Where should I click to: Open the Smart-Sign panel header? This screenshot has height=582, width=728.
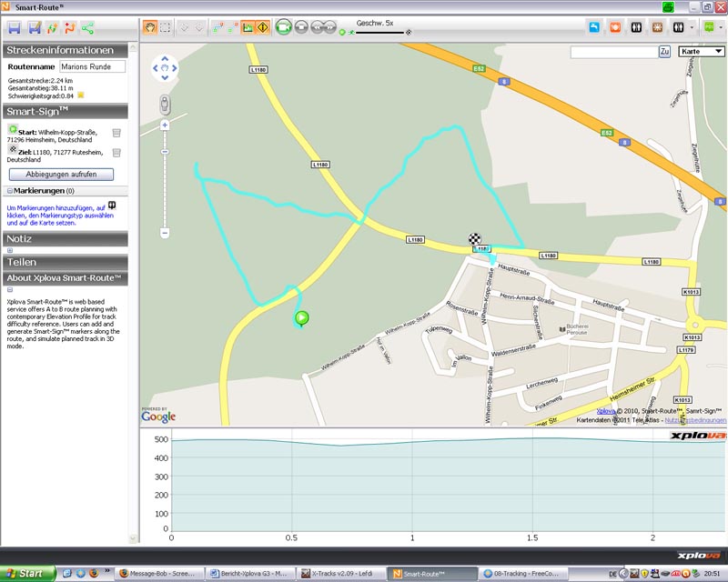tap(66, 111)
